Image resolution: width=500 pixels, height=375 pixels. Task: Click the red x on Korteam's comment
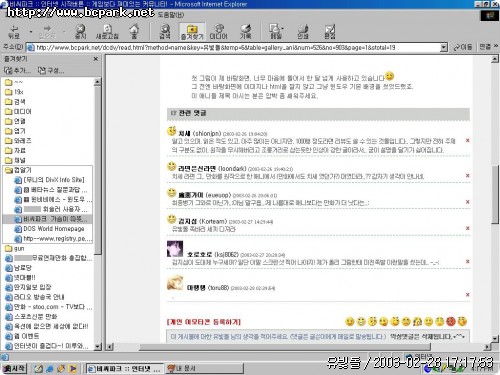tap(467, 228)
